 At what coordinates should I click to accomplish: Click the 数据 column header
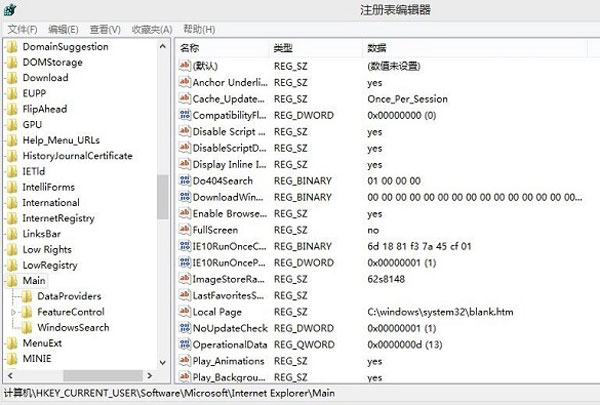click(x=377, y=48)
